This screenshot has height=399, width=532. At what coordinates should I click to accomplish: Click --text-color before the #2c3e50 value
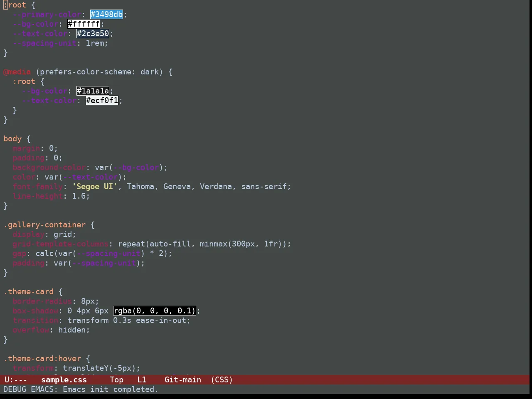pyautogui.click(x=40, y=34)
